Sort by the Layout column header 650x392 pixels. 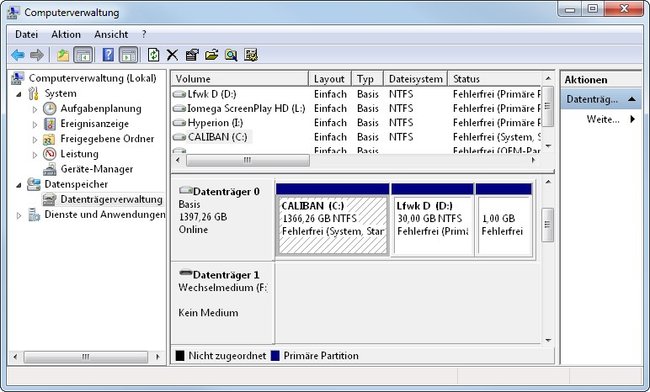[x=330, y=79]
